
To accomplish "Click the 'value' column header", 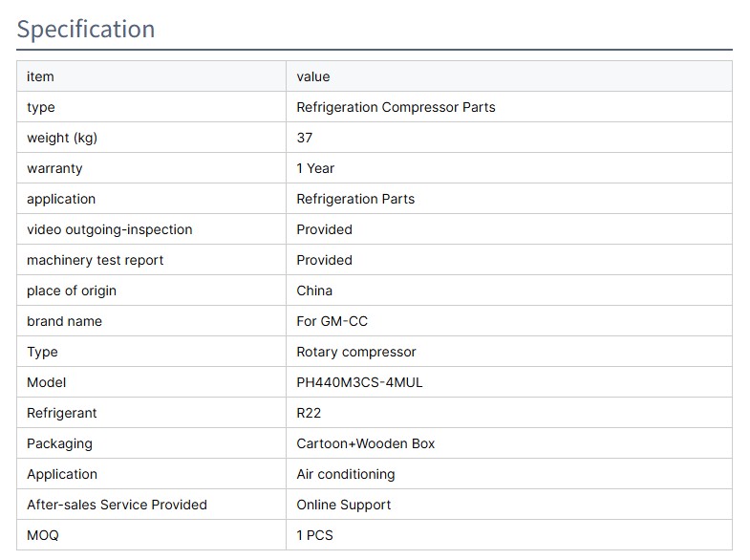I will [312, 76].
